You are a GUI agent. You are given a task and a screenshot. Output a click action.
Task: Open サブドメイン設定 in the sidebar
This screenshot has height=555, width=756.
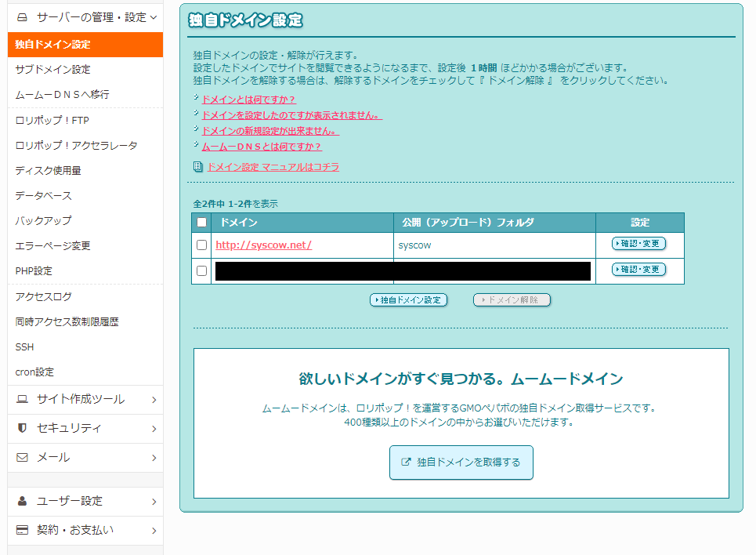[52, 70]
